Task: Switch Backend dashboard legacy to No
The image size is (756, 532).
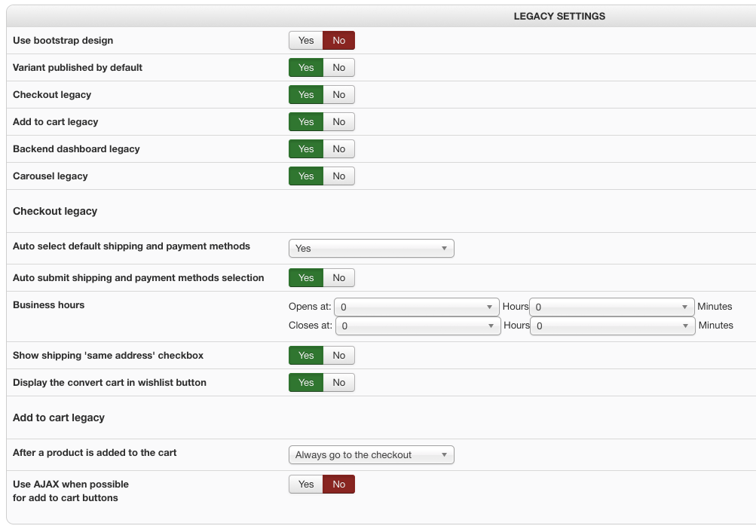Action: pos(339,149)
